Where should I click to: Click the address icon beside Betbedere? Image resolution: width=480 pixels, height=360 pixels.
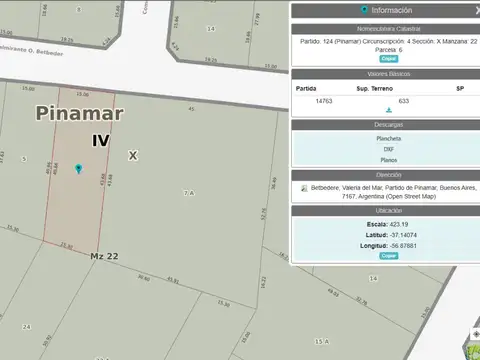(304, 188)
